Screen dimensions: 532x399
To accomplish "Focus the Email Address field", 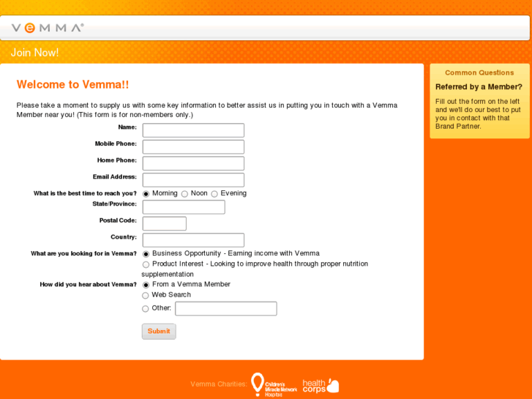I will 193,180.
